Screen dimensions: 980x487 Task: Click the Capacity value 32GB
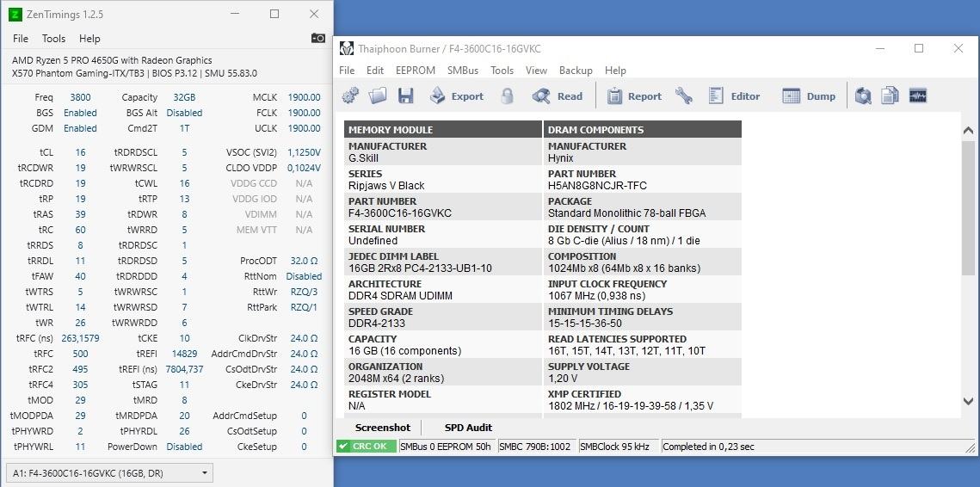[x=184, y=97]
